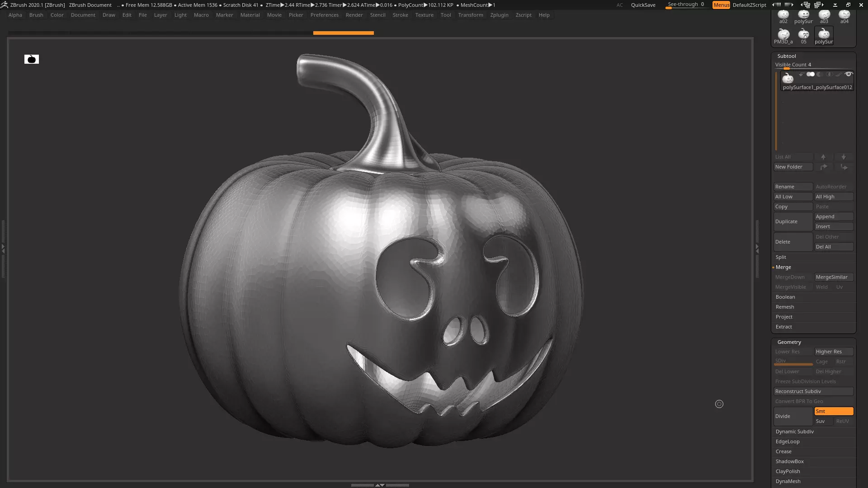Click the subtool union boolean mode icon
Viewport: 868px width, 488px height.
811,74
